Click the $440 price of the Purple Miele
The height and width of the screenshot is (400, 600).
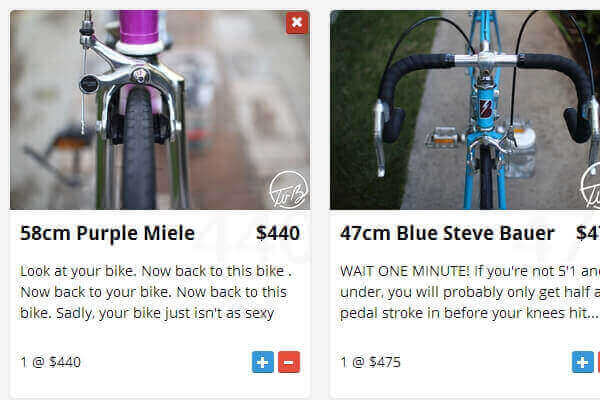(277, 234)
